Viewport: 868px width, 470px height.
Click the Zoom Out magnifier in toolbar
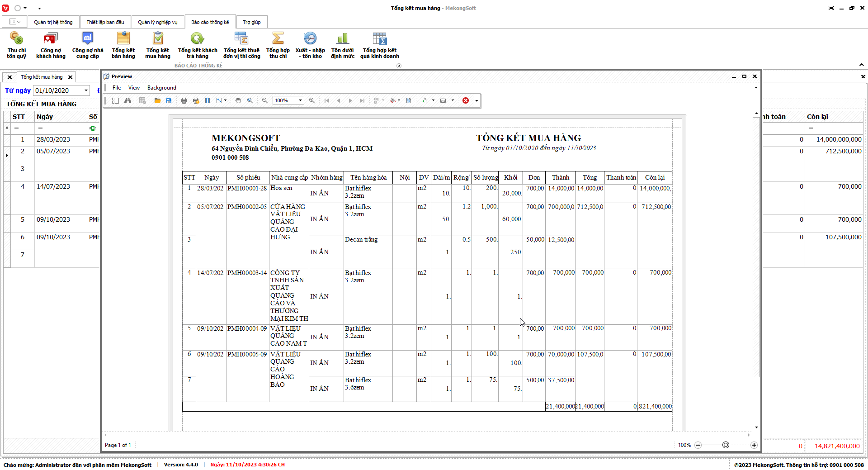click(x=265, y=100)
